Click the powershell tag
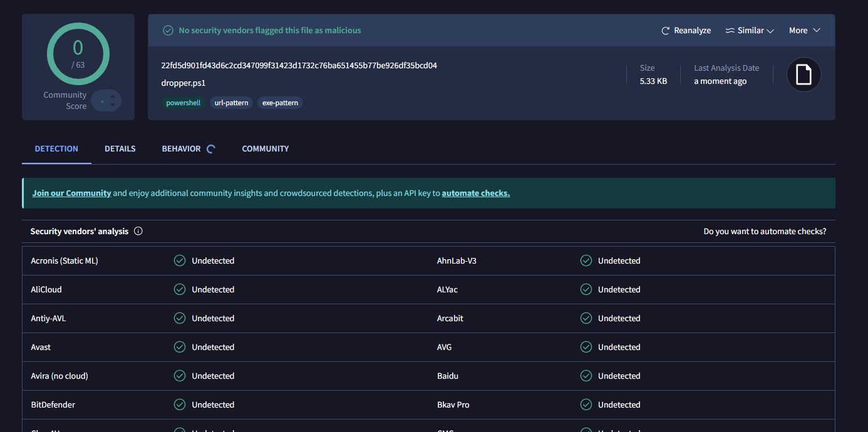The height and width of the screenshot is (432, 868). click(183, 103)
